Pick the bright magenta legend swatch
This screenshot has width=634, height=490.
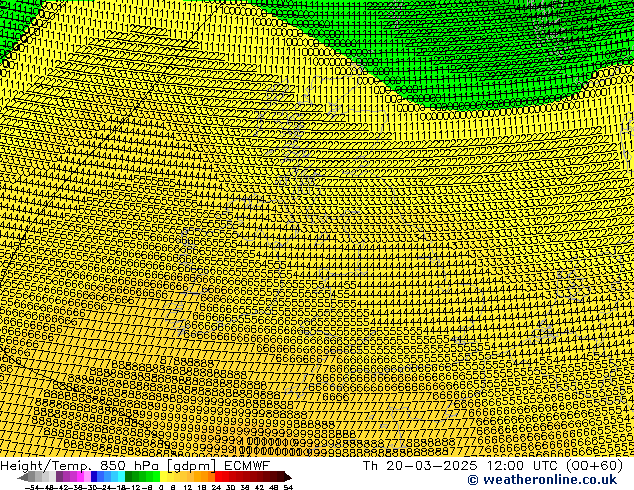[80, 476]
